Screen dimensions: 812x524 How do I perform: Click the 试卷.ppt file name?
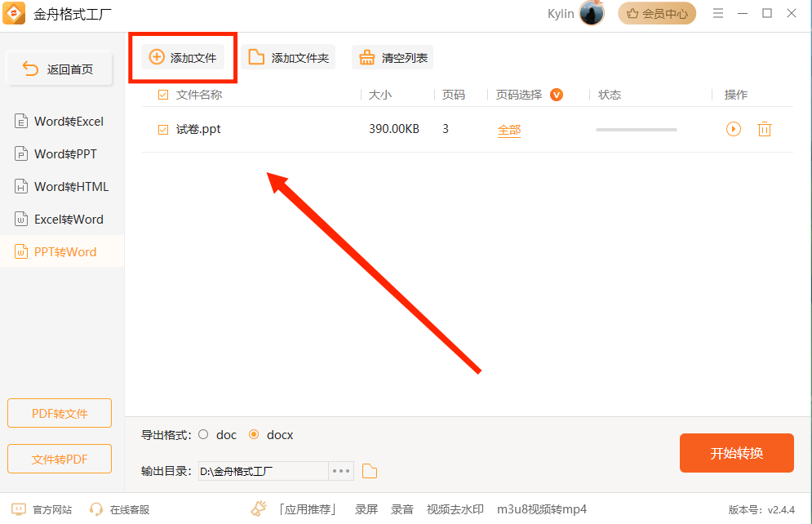point(198,129)
